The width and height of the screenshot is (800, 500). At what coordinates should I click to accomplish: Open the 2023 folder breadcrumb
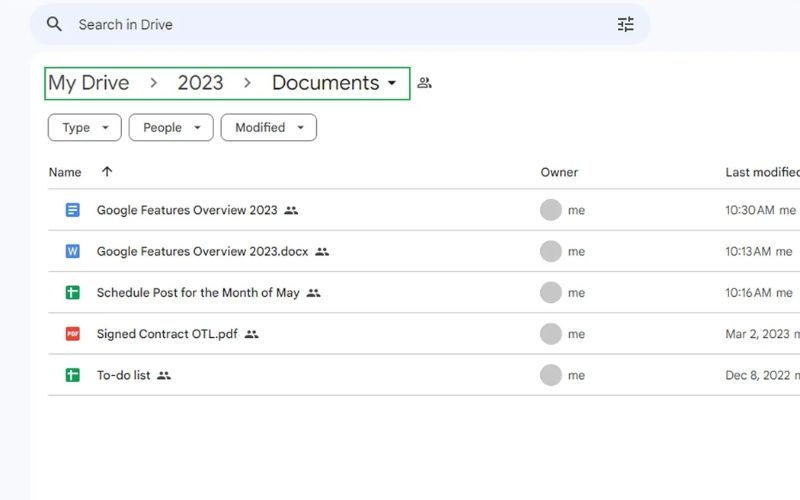[201, 83]
